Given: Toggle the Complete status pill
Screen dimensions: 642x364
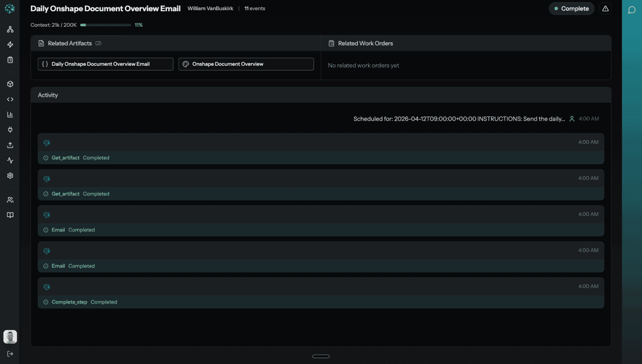Looking at the screenshot, I should (571, 9).
